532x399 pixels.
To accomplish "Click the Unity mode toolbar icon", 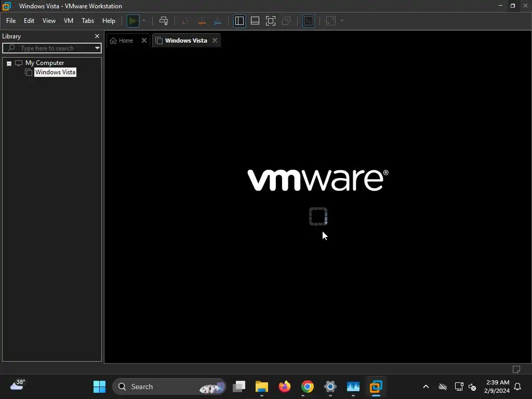I will coord(286,21).
